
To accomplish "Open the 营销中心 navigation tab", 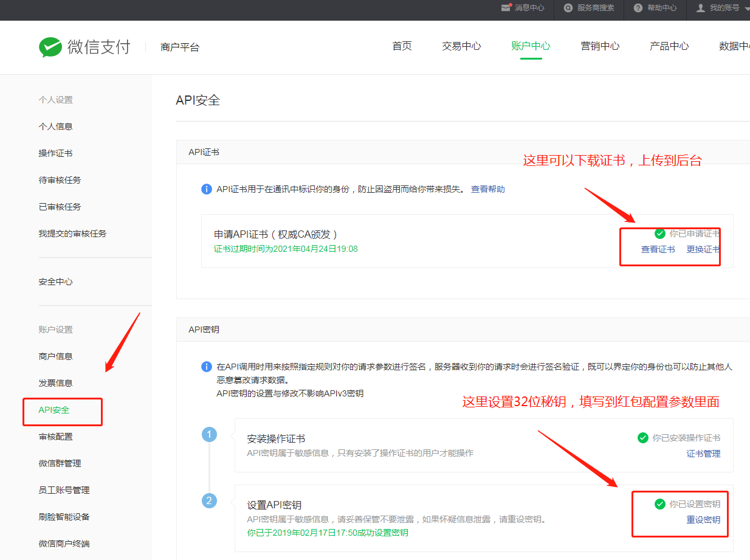I will (x=600, y=46).
